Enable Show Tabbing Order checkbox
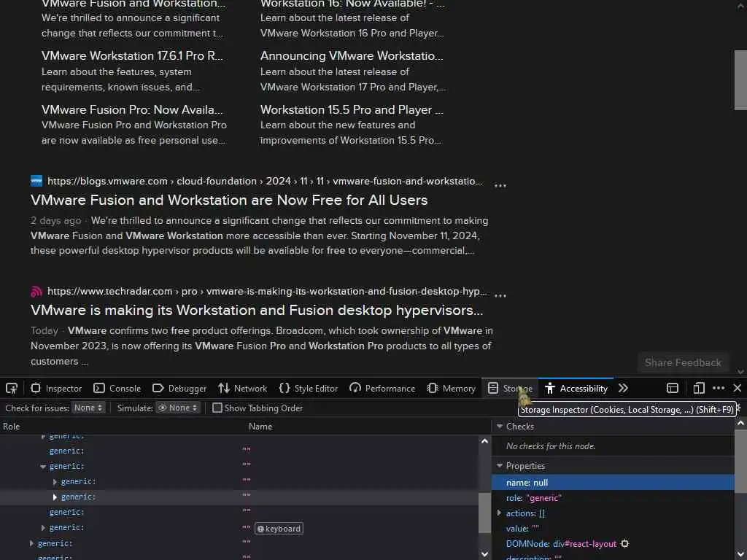Image resolution: width=747 pixels, height=560 pixels. pos(217,408)
